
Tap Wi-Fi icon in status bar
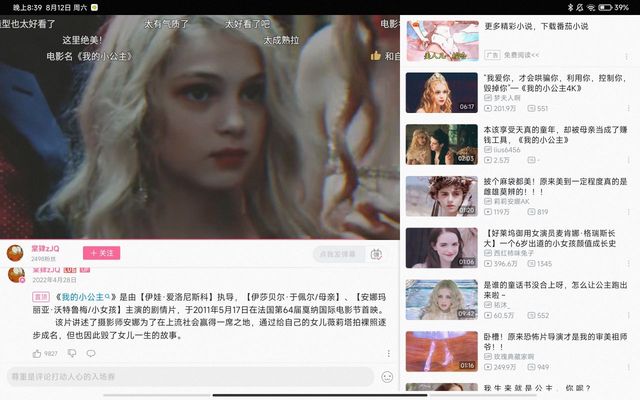point(591,7)
